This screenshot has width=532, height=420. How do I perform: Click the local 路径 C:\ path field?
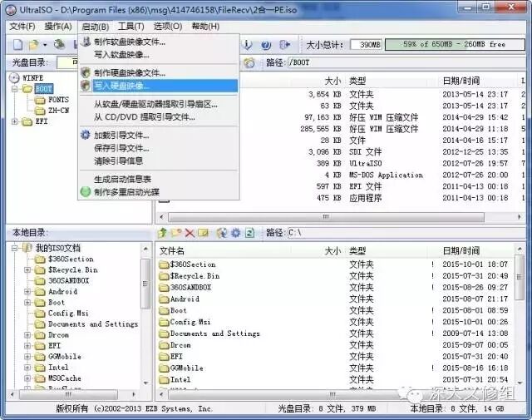pyautogui.click(x=406, y=233)
